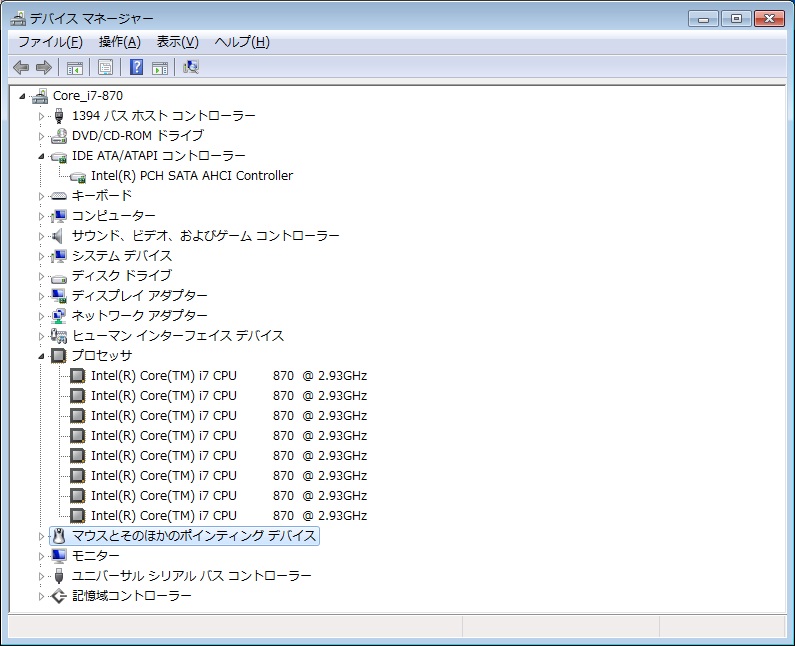Click the 1394 bus host controller icon
The height and width of the screenshot is (646, 795).
59,116
